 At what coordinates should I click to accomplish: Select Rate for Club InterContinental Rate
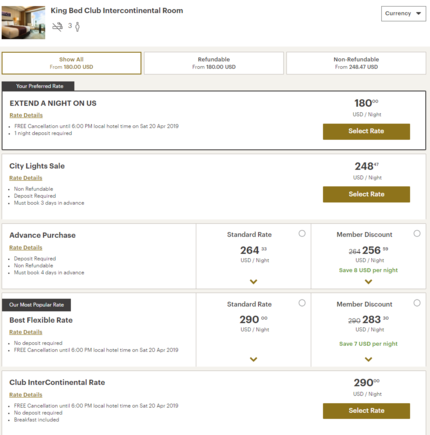[x=366, y=411]
